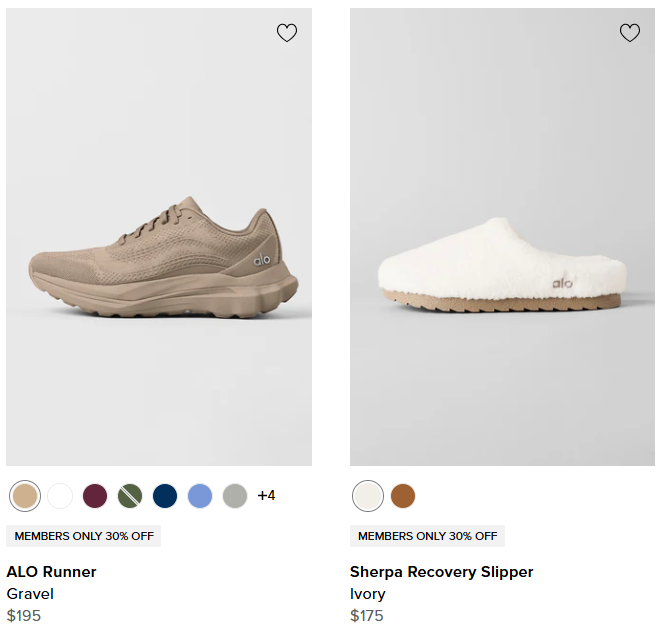
Task: Choose the brown slipper color swatch
Action: point(403,495)
